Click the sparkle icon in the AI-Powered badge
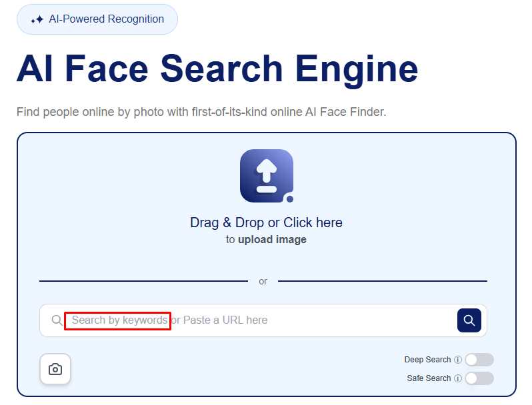This screenshot has height=405, width=532. click(37, 19)
